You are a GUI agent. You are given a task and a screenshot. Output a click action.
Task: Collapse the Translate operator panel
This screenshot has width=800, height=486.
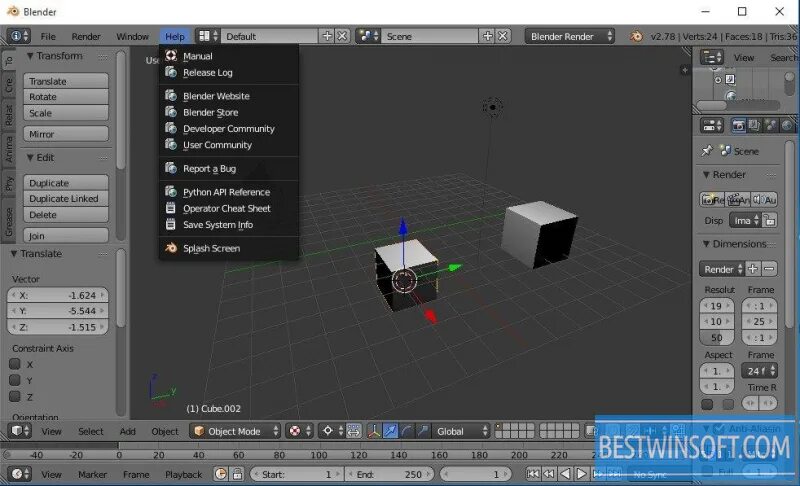coord(14,254)
